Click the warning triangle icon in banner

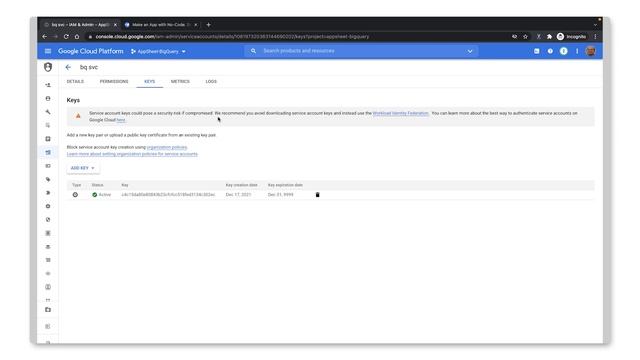coord(78,116)
